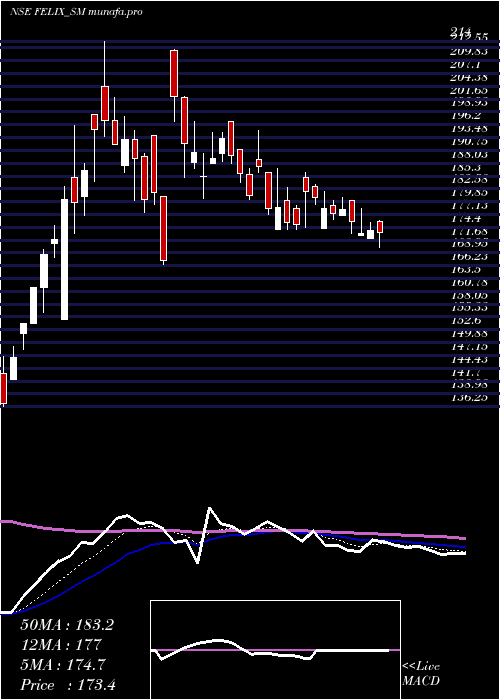This screenshot has height=700, width=500.
Task: Click the tallest white candlestick body
Action: click(65, 259)
